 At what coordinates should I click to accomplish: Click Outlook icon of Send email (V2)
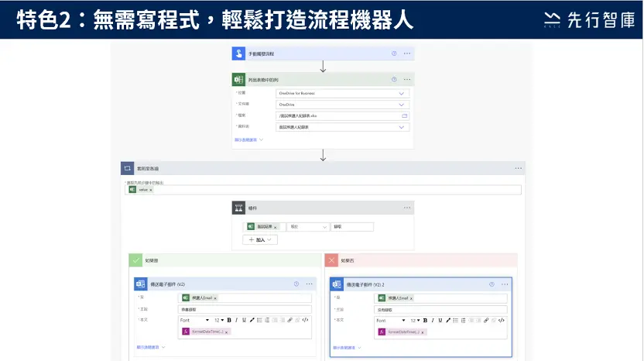coord(141,284)
